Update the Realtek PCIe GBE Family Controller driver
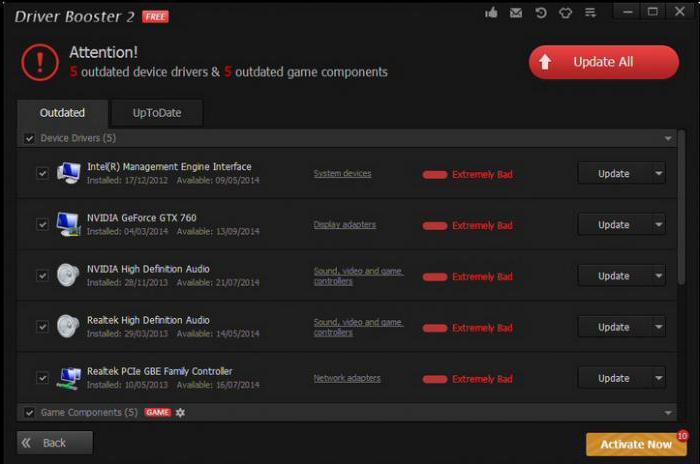Image resolution: width=700 pixels, height=464 pixels. (614, 378)
